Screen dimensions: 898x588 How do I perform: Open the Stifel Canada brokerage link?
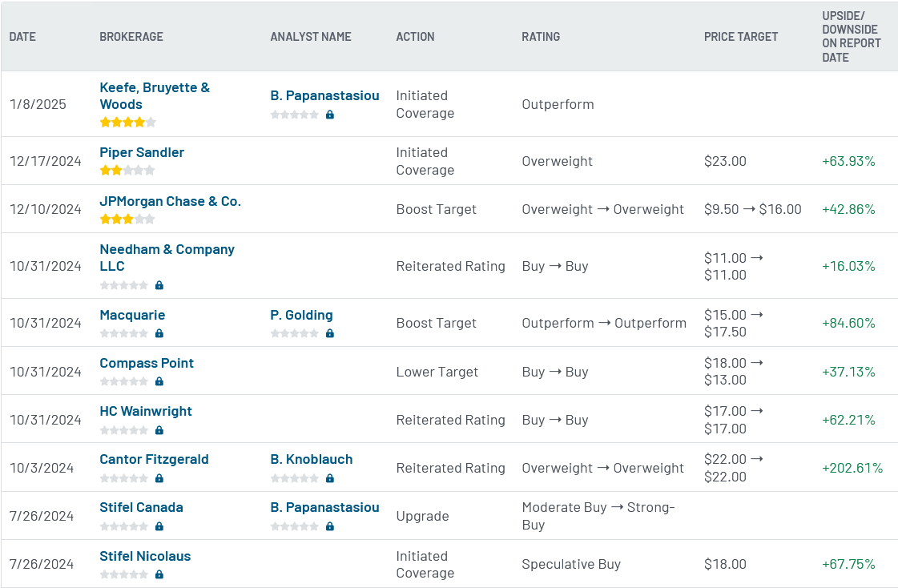[142, 507]
